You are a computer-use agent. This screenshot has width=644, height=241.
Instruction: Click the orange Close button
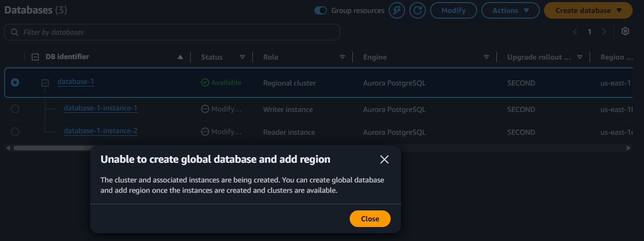click(370, 219)
